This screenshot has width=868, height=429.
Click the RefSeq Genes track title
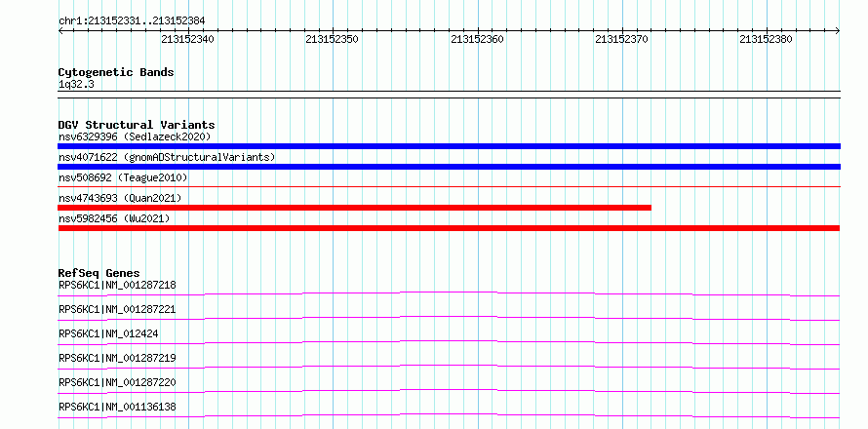tap(99, 273)
